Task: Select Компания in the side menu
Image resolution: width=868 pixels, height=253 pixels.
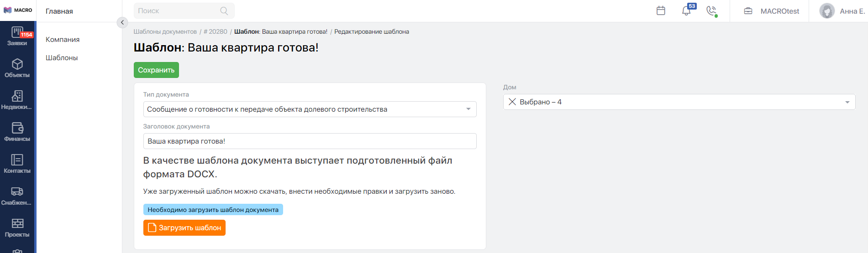Action: coord(63,40)
